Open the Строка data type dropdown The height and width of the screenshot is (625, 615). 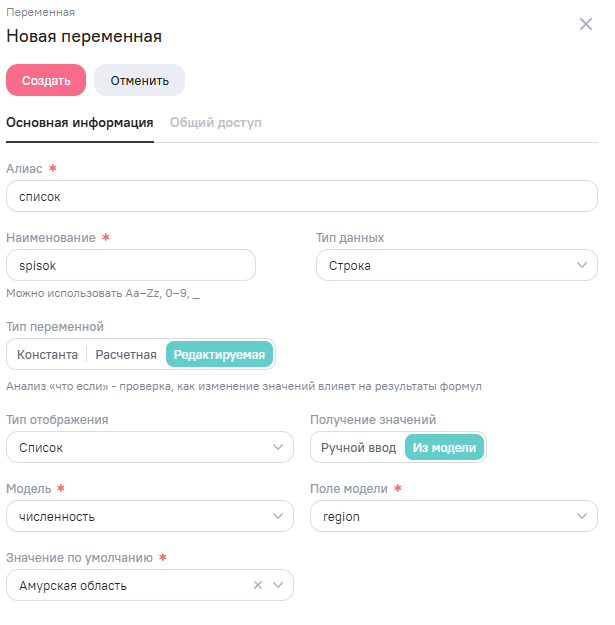[x=440, y=265]
